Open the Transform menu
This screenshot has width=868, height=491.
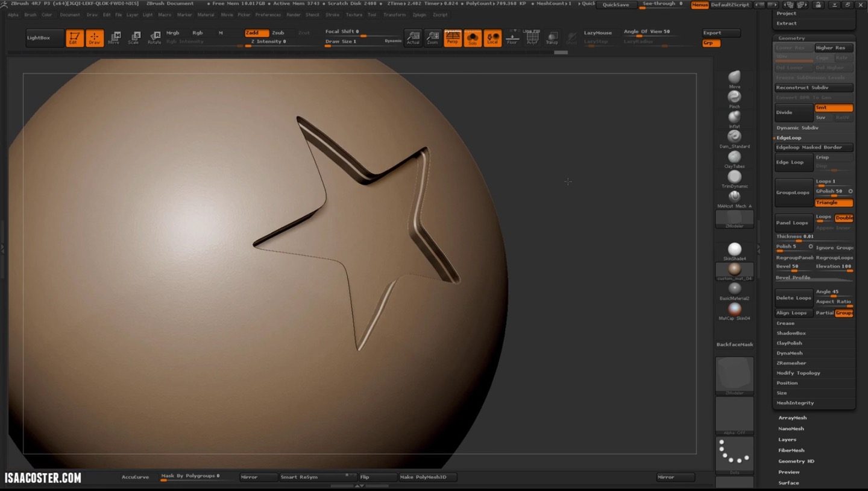394,14
